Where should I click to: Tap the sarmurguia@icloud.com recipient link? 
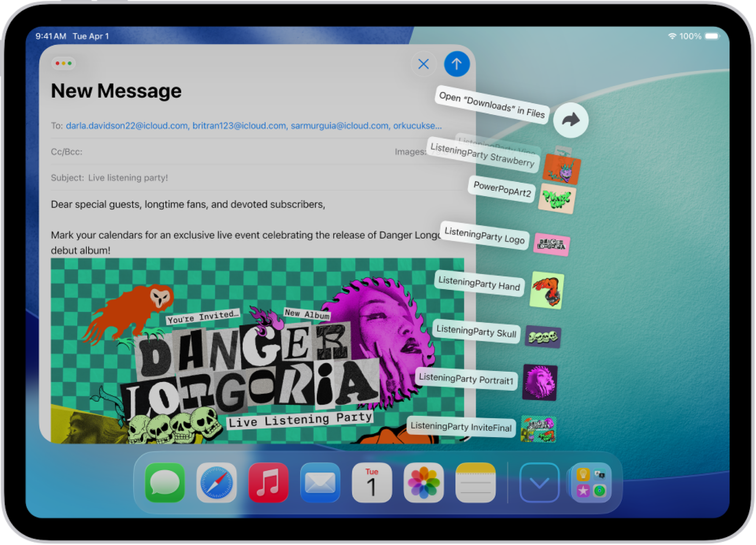338,125
